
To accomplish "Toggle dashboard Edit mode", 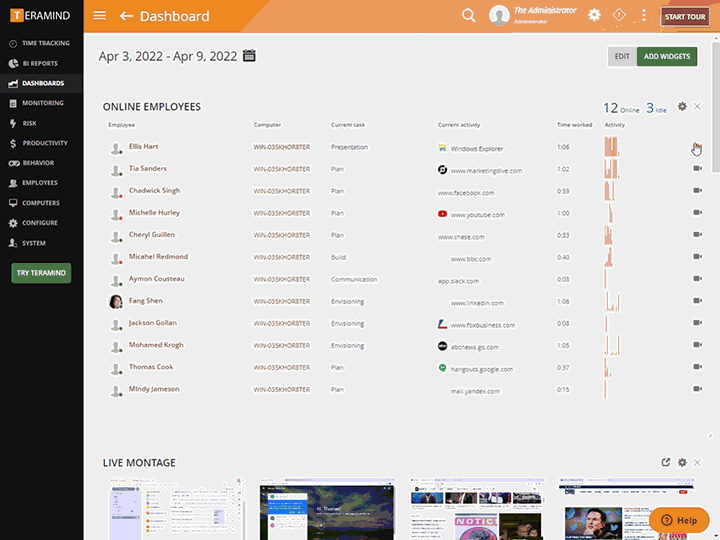I will point(622,57).
